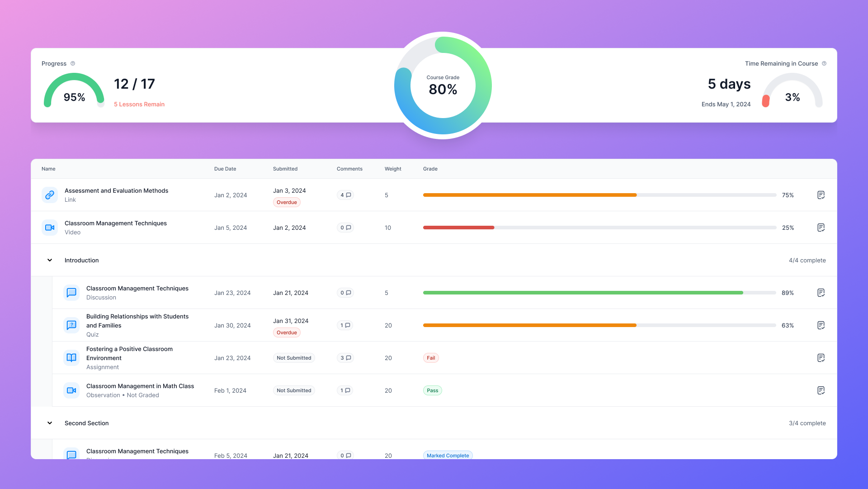Image resolution: width=868 pixels, height=489 pixels.
Task: Click the Pass grade badge
Action: 433,390
